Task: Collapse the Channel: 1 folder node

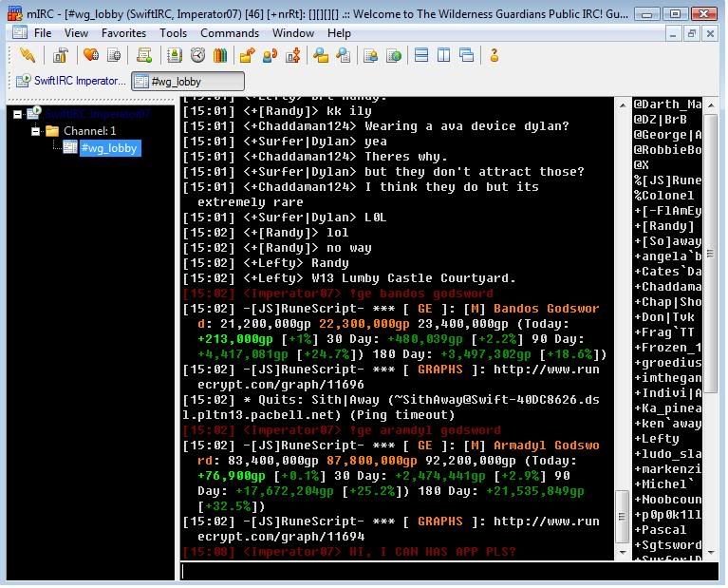Action: point(35,131)
